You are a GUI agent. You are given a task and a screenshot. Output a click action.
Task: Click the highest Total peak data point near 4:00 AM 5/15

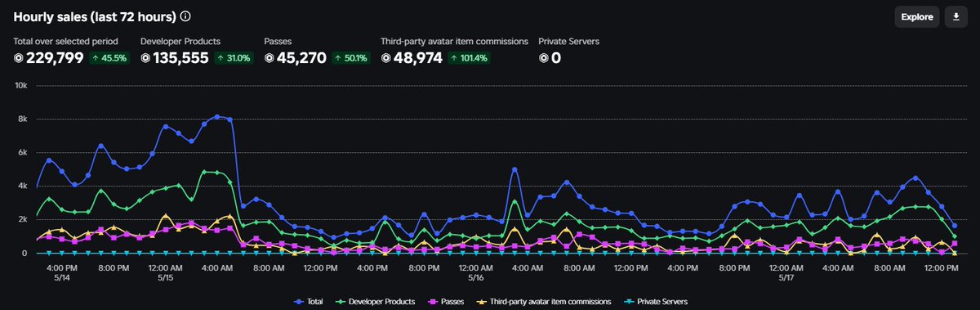click(217, 117)
